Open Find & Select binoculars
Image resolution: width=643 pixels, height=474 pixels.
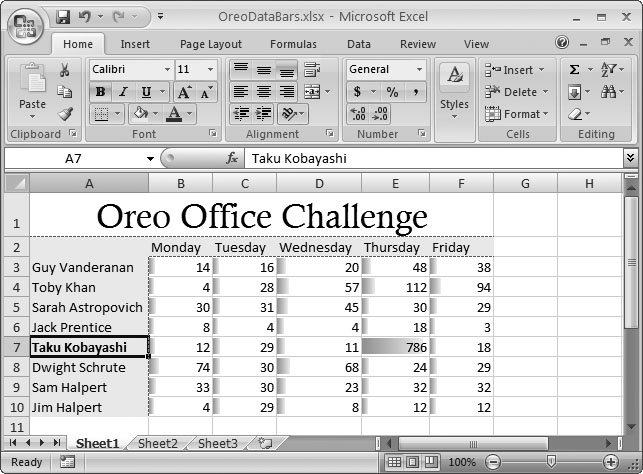609,92
